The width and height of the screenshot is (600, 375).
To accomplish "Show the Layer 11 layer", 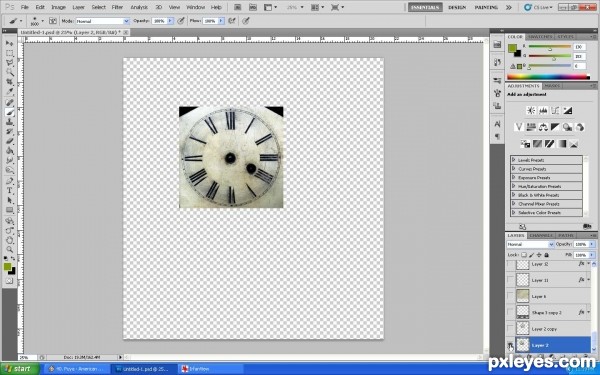I will (510, 280).
